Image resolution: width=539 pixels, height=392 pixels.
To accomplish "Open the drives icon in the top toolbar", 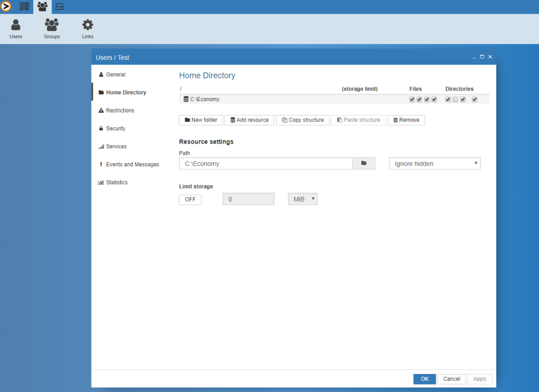I will (59, 6).
